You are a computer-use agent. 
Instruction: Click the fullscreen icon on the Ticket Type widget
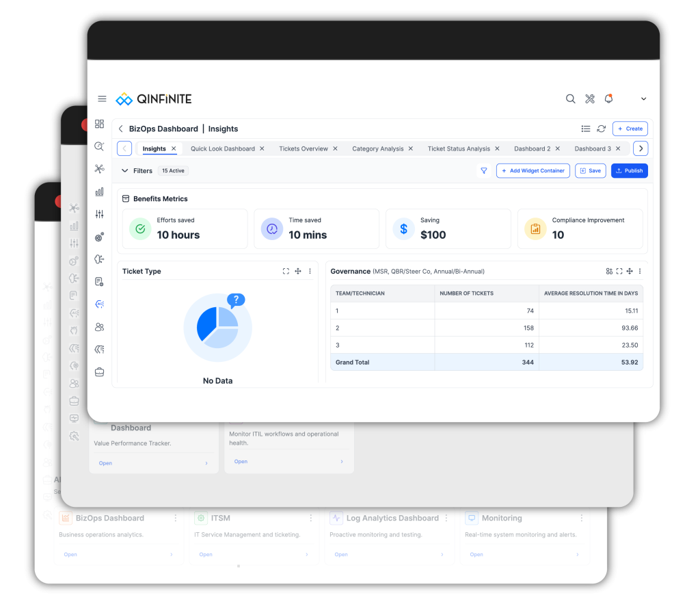click(286, 271)
